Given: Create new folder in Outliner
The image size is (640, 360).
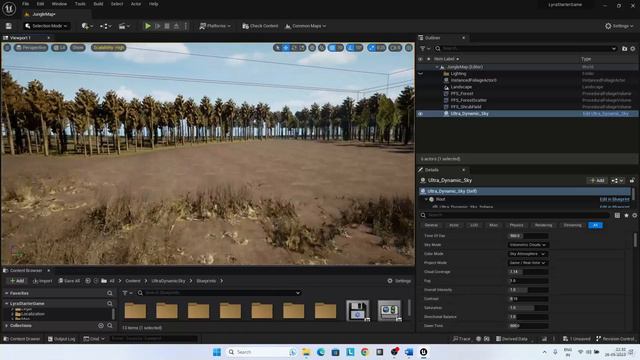Looking at the screenshot, I should point(624,49).
